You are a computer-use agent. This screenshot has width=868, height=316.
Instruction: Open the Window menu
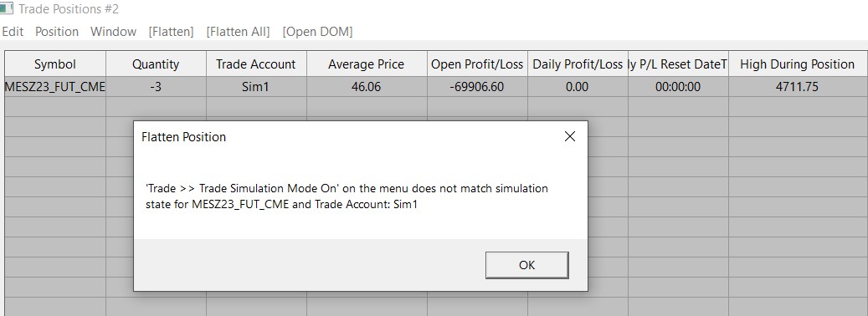[x=114, y=32]
